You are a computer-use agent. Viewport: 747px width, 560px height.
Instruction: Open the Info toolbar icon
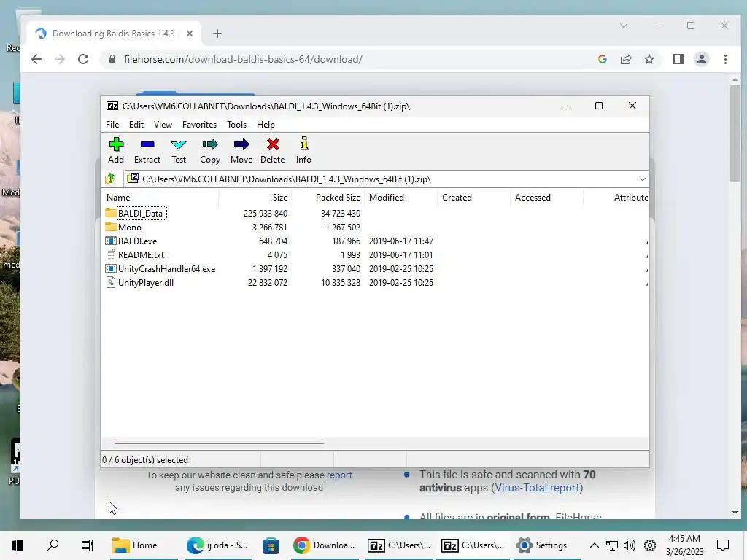coord(304,144)
